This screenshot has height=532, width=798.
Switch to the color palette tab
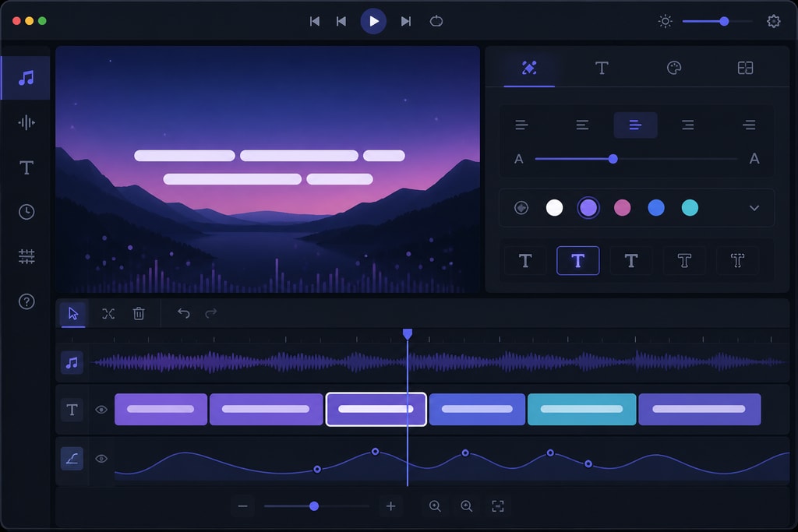coord(674,68)
